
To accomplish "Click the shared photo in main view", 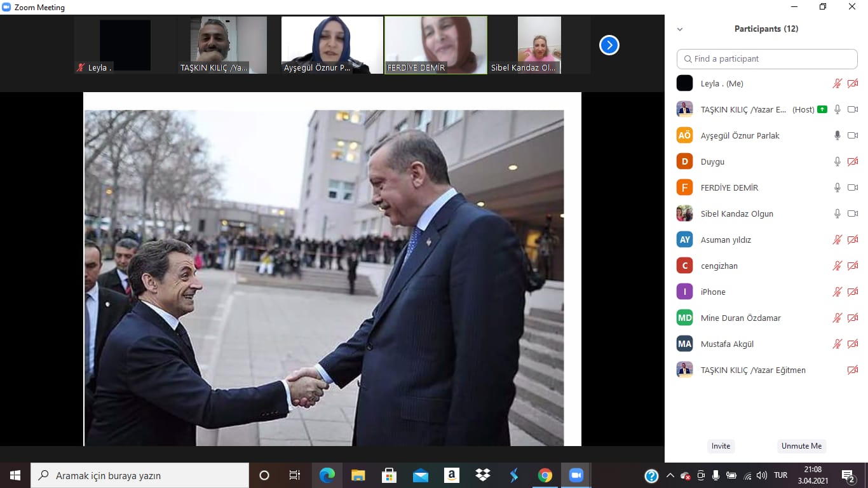I will (324, 278).
